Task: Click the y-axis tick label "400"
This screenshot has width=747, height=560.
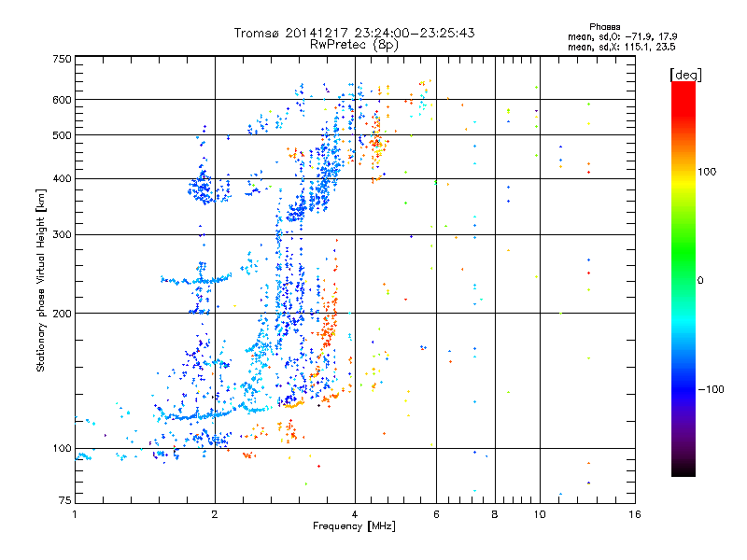Action: (63, 178)
